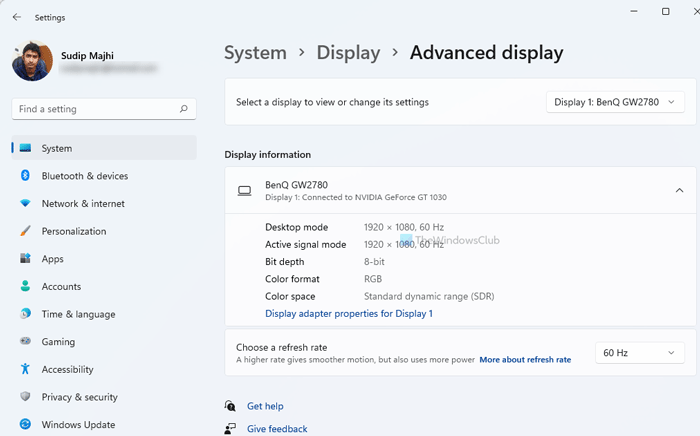Click the Windows Update icon
Image resolution: width=700 pixels, height=436 pixels.
click(x=26, y=425)
